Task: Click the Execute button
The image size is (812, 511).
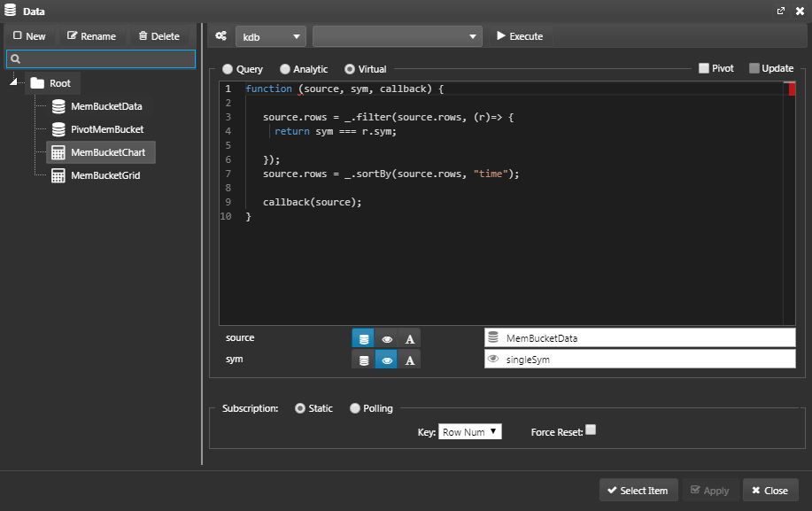Action: tap(520, 36)
